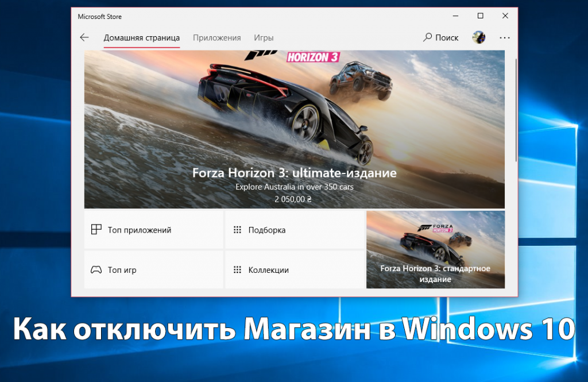
Task: Click the price label 2 050,00
Action: (294, 199)
